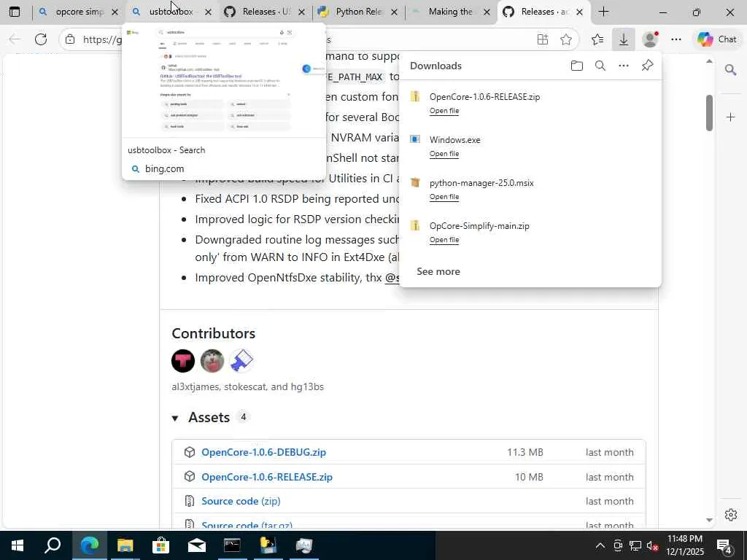Click page vertical scrollbar thumb
747x560 pixels.
709,112
